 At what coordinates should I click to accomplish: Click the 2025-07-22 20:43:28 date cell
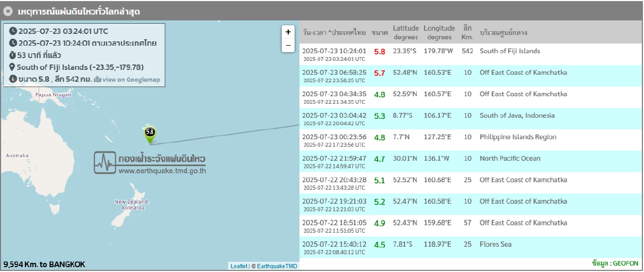click(x=334, y=183)
